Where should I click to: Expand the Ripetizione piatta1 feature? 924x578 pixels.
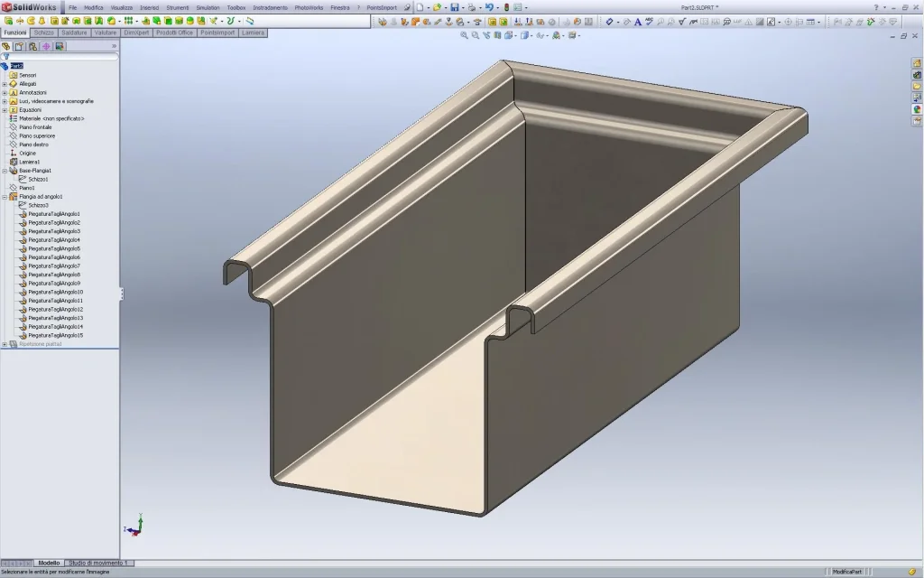coord(5,344)
